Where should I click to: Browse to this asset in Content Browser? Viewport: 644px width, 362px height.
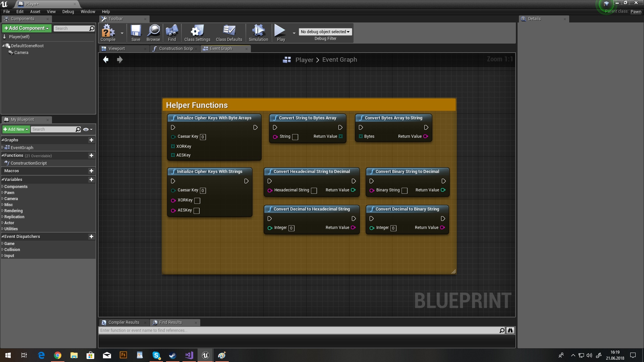(x=153, y=33)
